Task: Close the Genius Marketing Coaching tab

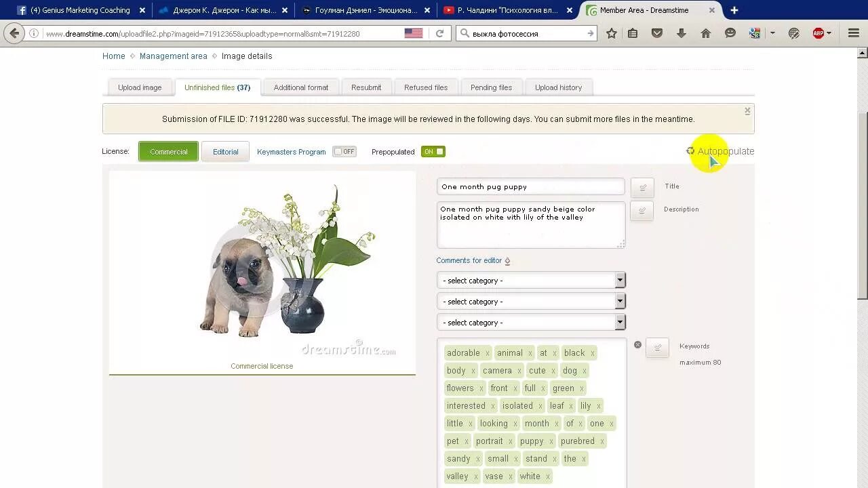Action: point(142,10)
